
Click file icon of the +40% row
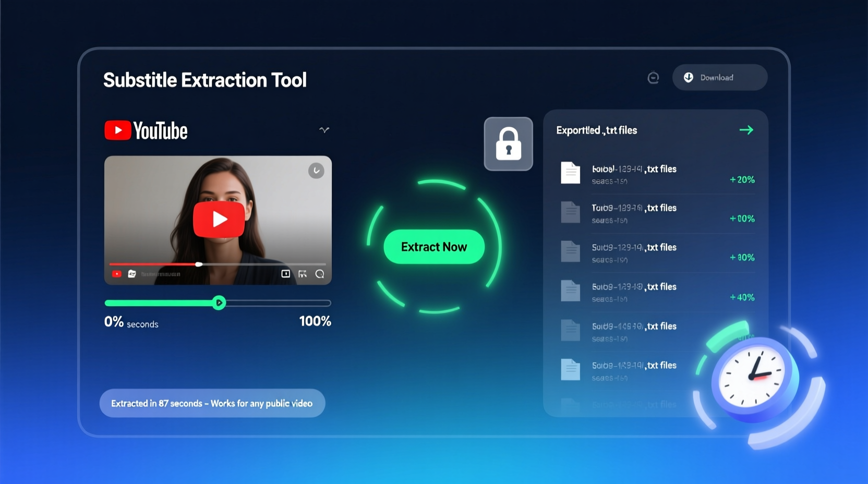point(570,291)
